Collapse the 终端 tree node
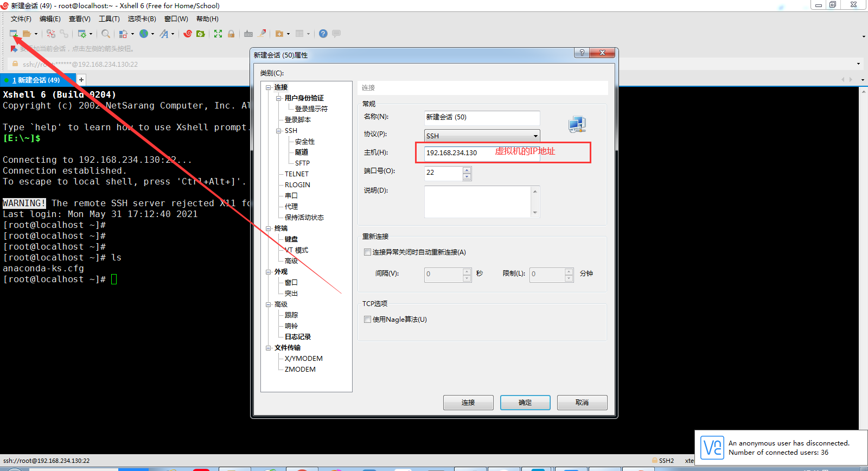 (x=269, y=228)
